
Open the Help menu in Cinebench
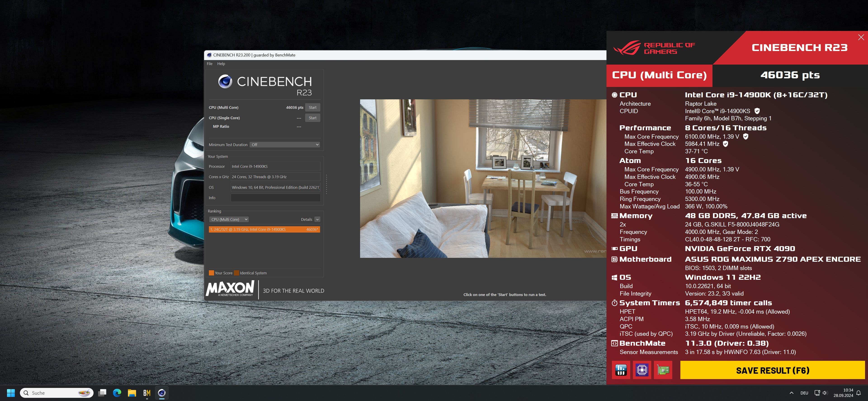click(221, 64)
